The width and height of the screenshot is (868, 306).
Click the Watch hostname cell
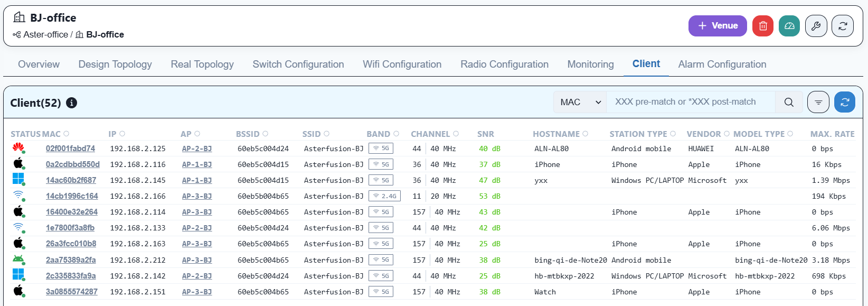coord(545,292)
